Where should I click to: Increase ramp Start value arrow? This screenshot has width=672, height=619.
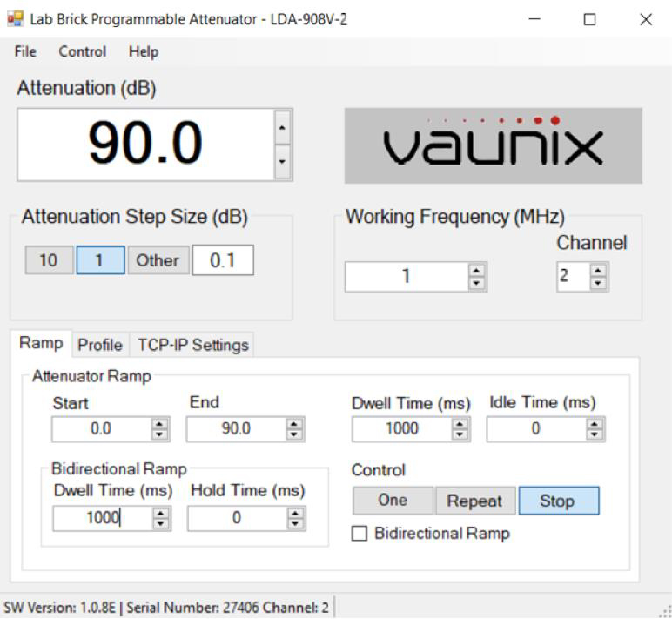[159, 423]
